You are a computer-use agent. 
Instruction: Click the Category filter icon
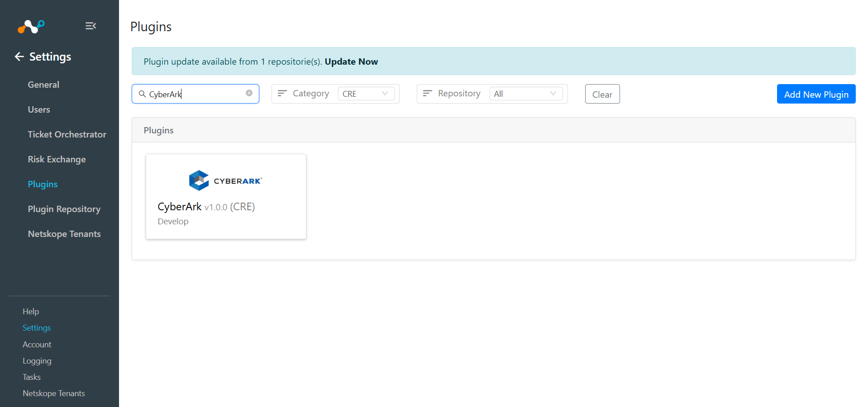click(282, 93)
